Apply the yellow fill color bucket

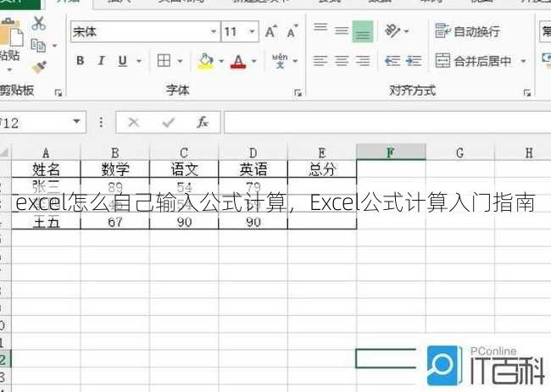click(x=206, y=61)
